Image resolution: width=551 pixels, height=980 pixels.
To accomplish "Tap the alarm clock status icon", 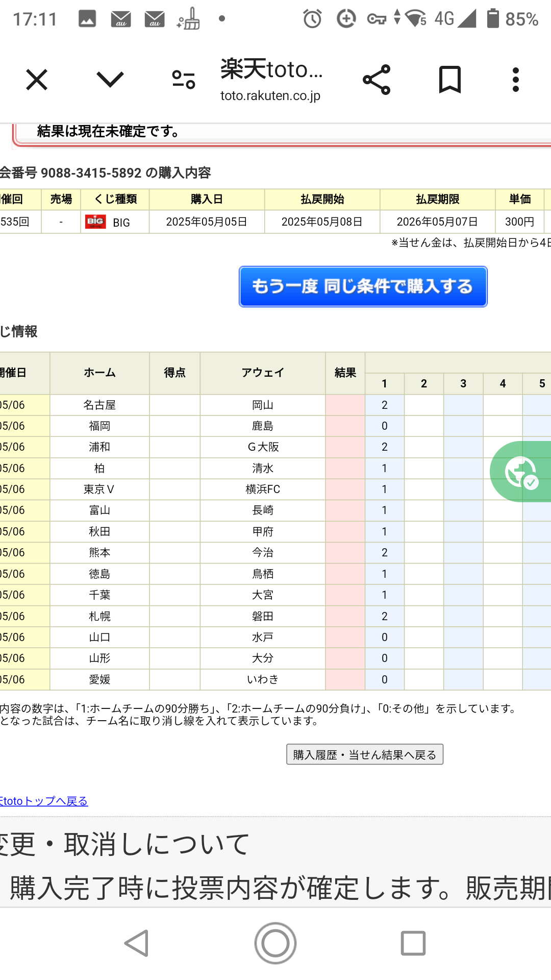I will [x=312, y=19].
